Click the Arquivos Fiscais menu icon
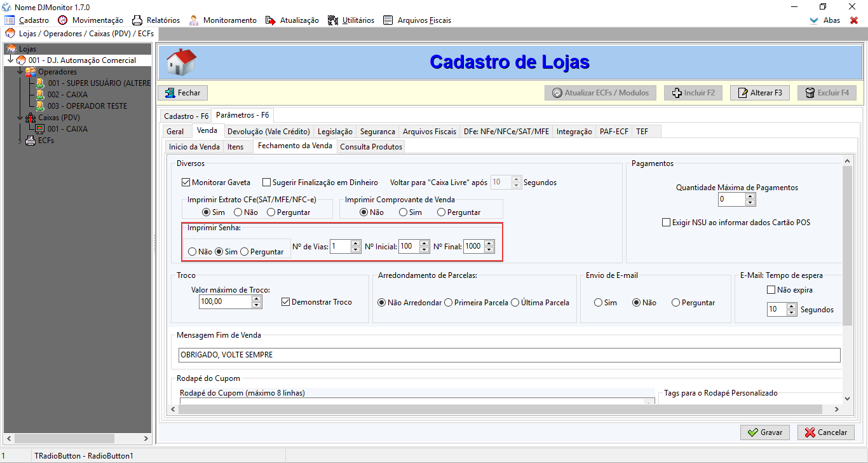 point(388,20)
